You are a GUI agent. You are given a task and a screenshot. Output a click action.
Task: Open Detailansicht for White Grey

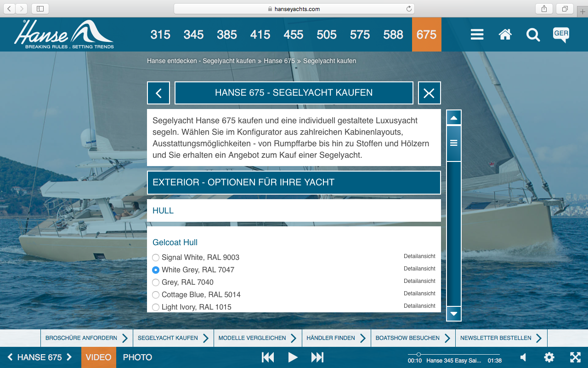click(419, 269)
